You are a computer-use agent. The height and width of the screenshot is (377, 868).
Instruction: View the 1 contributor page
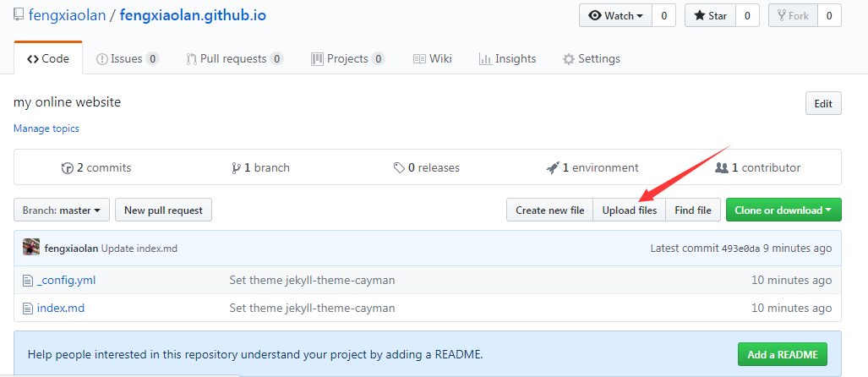point(758,167)
